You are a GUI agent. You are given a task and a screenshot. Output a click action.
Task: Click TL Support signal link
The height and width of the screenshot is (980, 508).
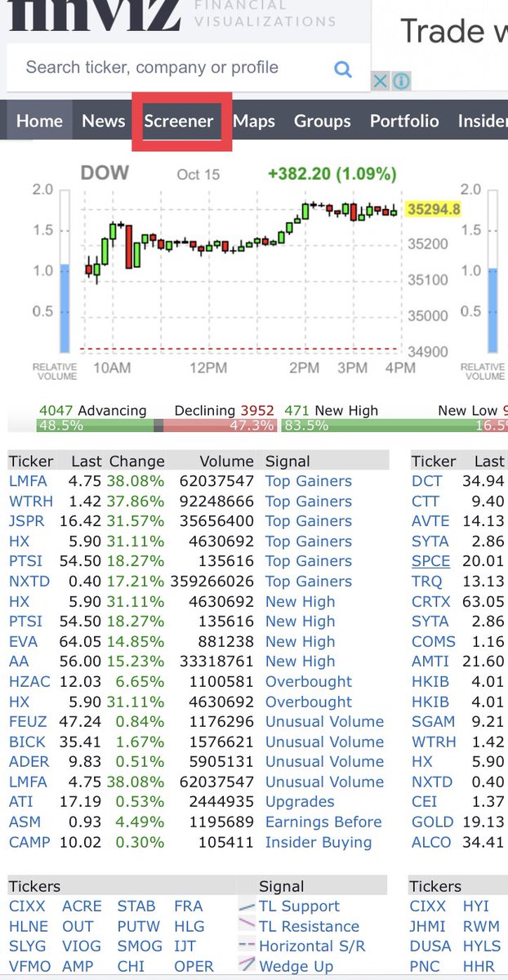coord(299,906)
